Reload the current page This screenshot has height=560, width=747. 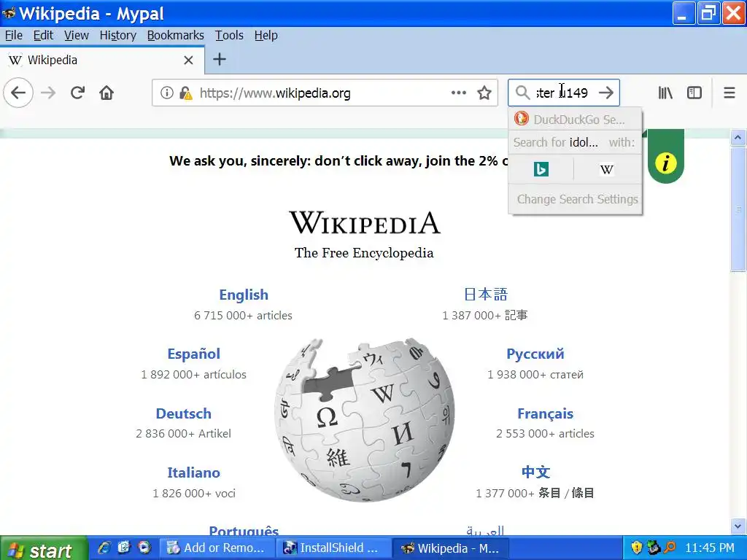[x=77, y=93]
